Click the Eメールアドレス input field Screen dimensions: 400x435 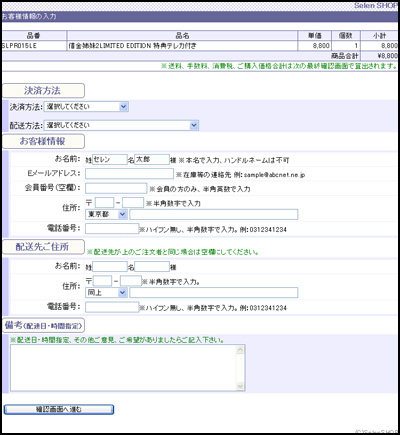pos(129,174)
